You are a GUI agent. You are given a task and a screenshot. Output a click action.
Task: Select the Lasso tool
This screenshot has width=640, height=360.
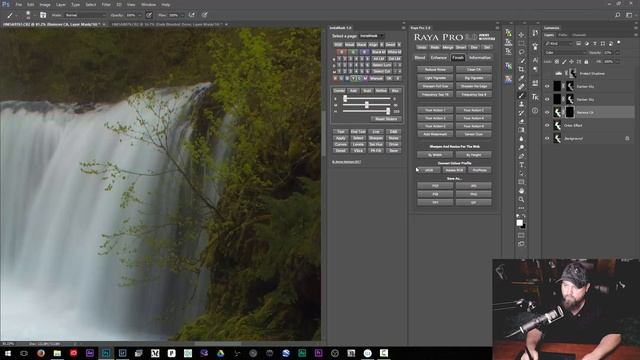coord(521,52)
